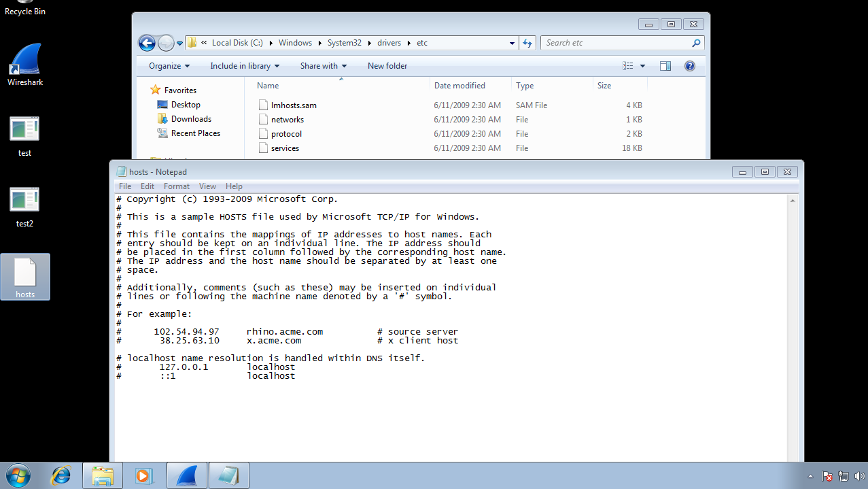The width and height of the screenshot is (868, 489).
Task: Open Notepad Format menu
Action: [177, 186]
